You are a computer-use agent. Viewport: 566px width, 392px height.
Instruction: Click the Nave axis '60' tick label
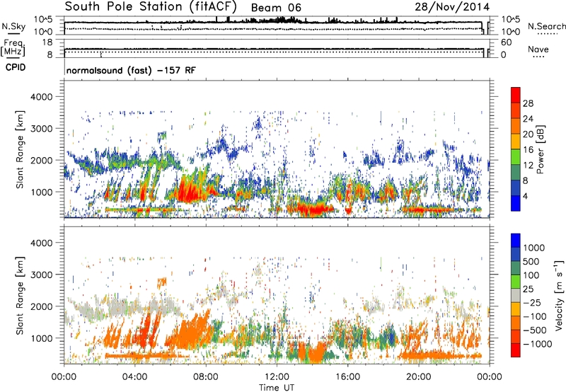click(506, 42)
